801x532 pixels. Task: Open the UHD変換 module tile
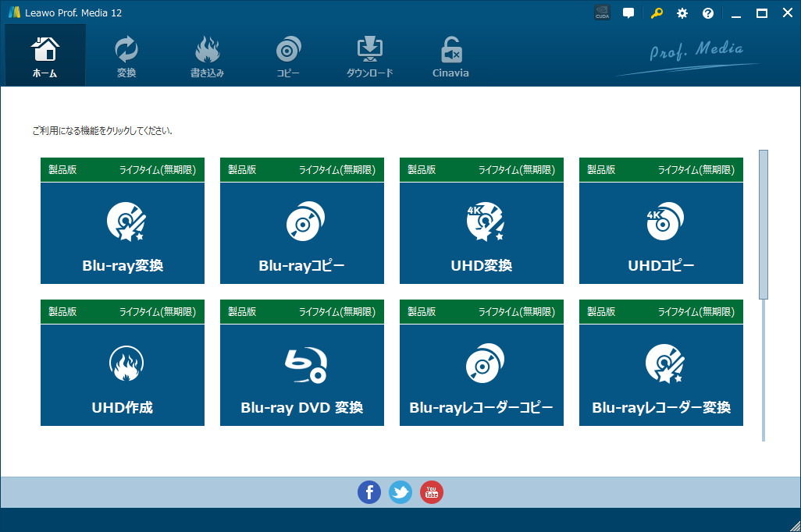[x=482, y=233]
